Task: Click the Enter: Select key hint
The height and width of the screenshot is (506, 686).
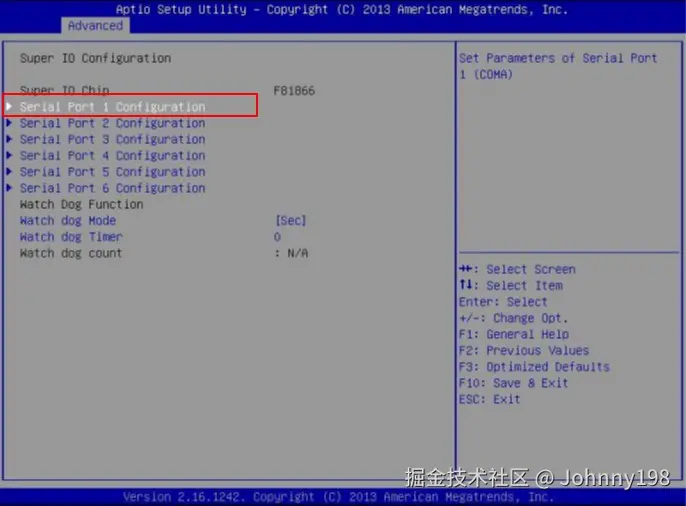Action: pos(503,302)
